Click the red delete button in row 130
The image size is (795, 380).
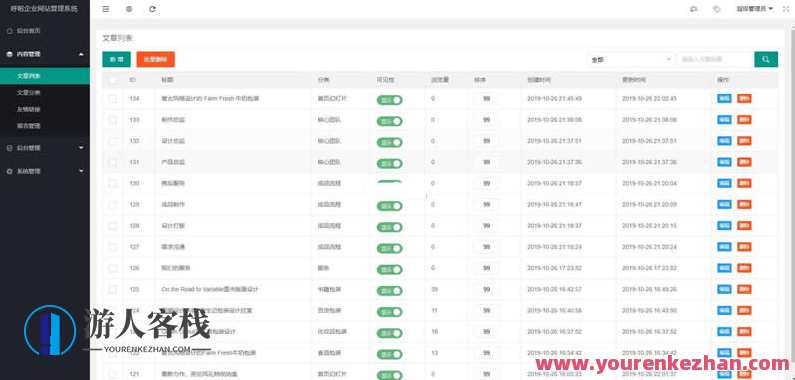tap(744, 183)
